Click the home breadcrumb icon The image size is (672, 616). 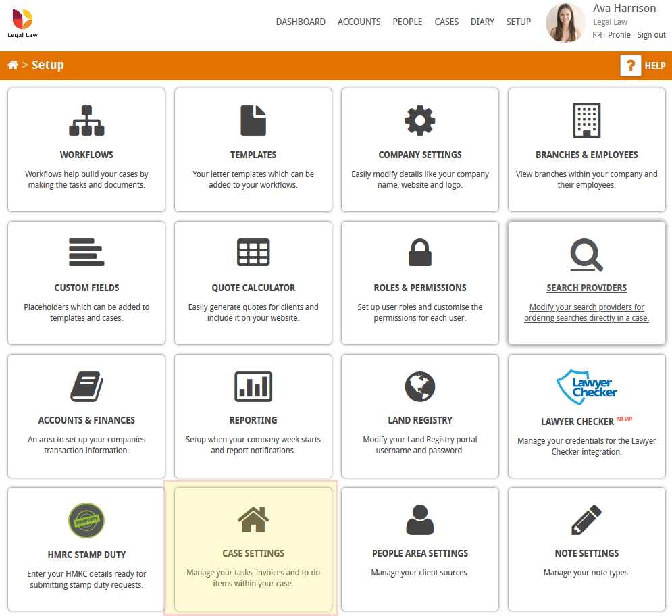pyautogui.click(x=12, y=64)
